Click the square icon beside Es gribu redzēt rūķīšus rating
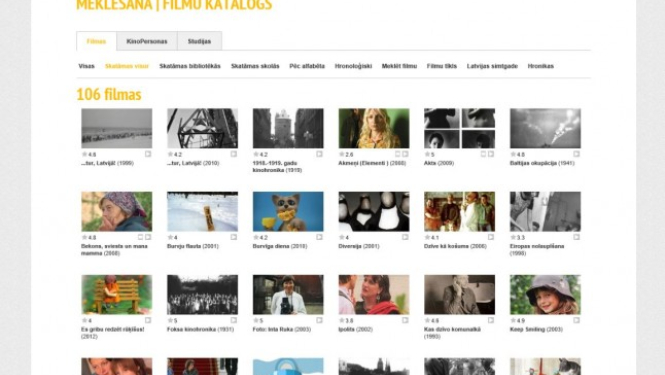 click(148, 320)
